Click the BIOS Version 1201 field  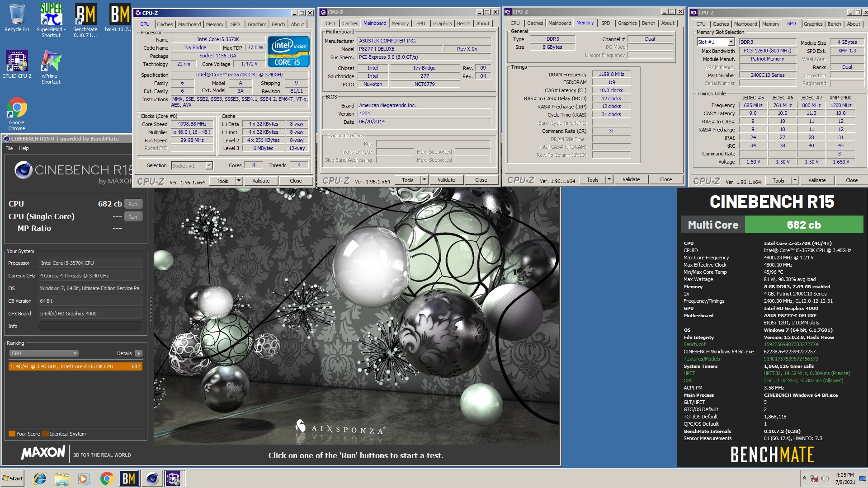pyautogui.click(x=424, y=113)
